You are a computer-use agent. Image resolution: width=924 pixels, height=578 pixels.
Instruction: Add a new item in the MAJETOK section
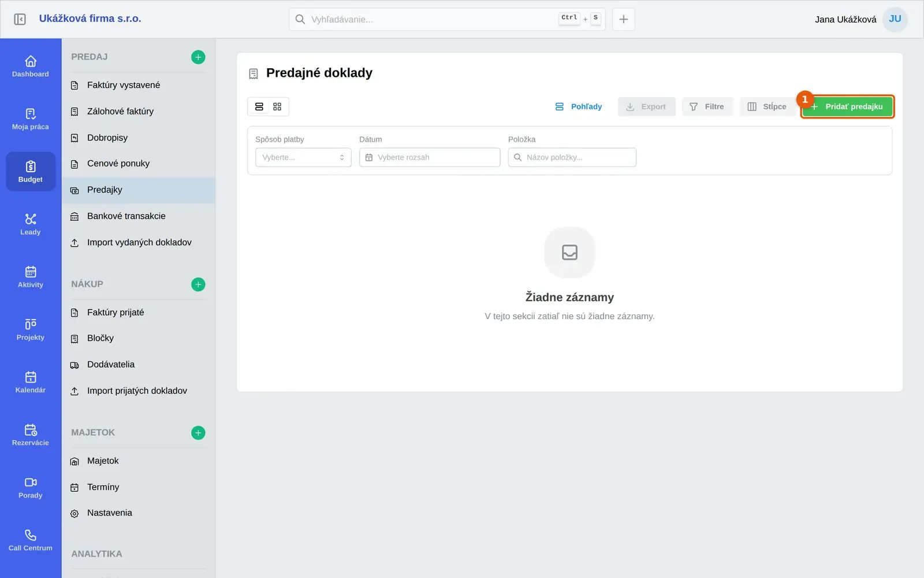[198, 433]
